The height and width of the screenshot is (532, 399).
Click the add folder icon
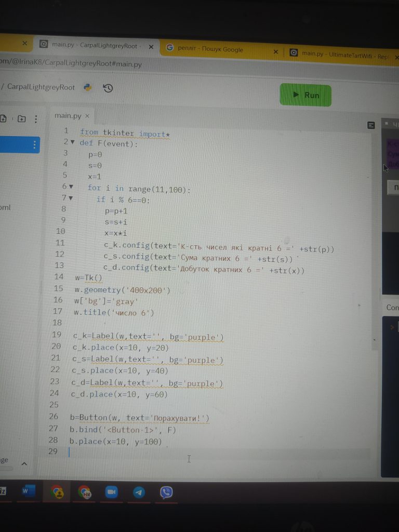tap(21, 119)
